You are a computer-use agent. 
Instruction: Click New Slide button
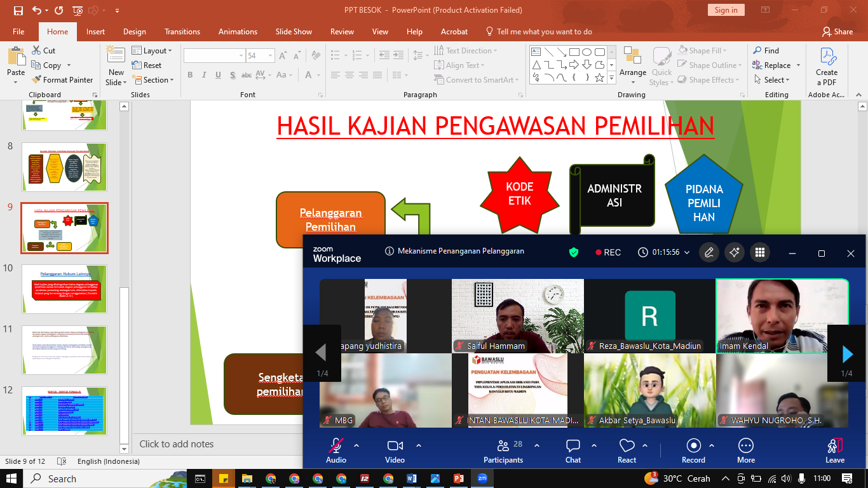tap(116, 66)
